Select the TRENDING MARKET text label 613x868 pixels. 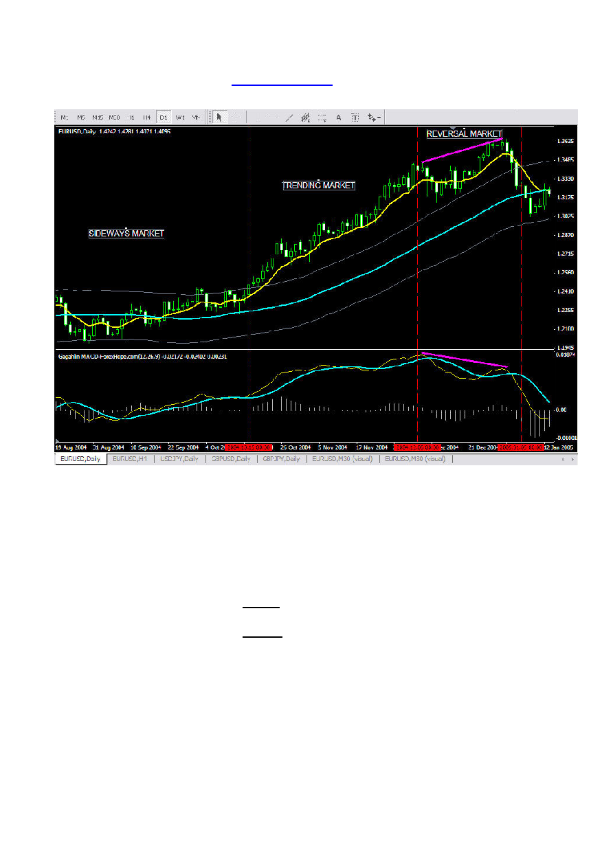point(319,186)
